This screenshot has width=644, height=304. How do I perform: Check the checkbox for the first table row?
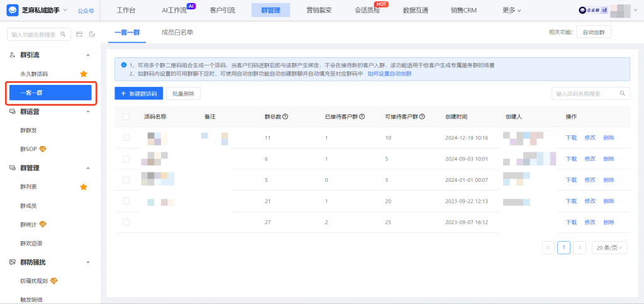[x=126, y=137]
